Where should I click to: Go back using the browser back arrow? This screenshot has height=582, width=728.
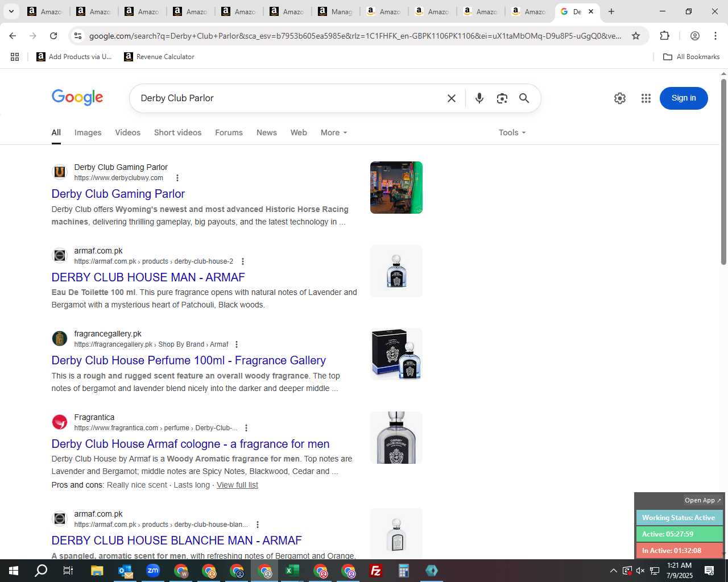pyautogui.click(x=13, y=36)
